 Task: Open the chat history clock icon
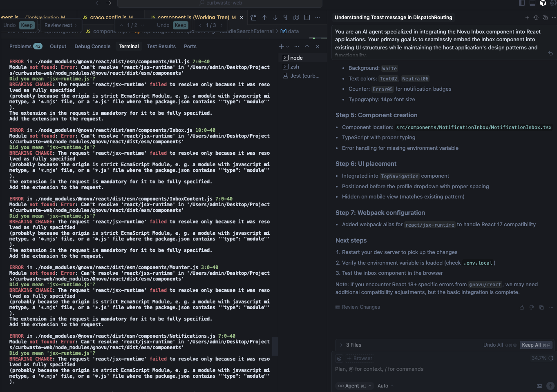[x=536, y=18]
